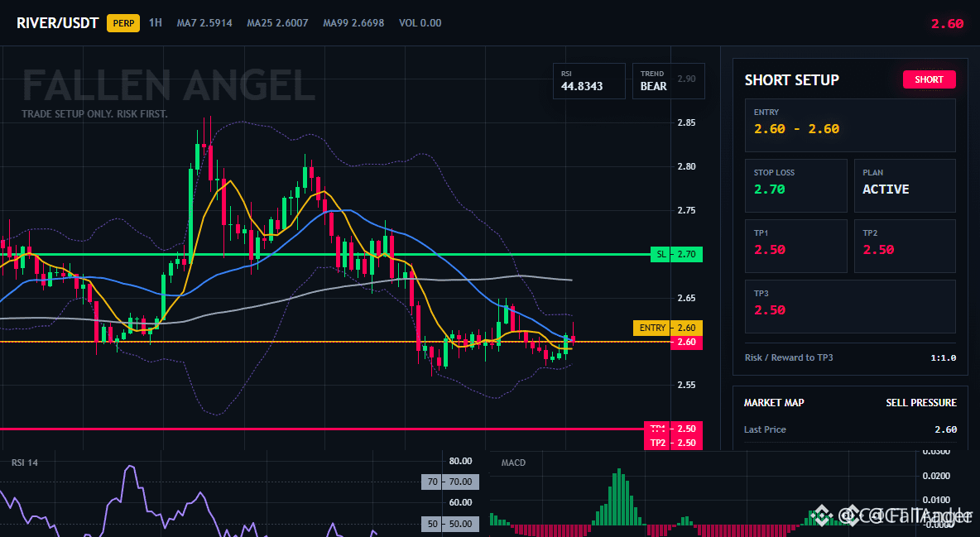This screenshot has width=980, height=537.
Task: Click the TREND BEAR info box
Action: 668,81
